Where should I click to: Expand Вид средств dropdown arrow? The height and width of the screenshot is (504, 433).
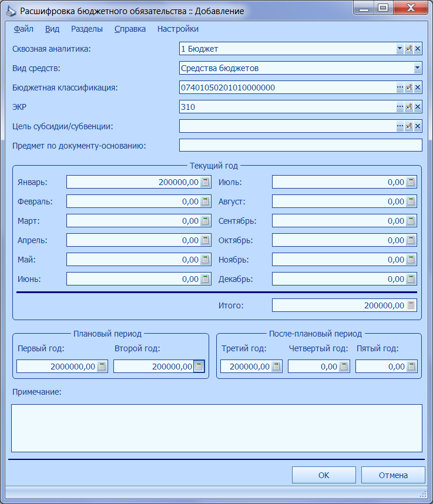417,68
